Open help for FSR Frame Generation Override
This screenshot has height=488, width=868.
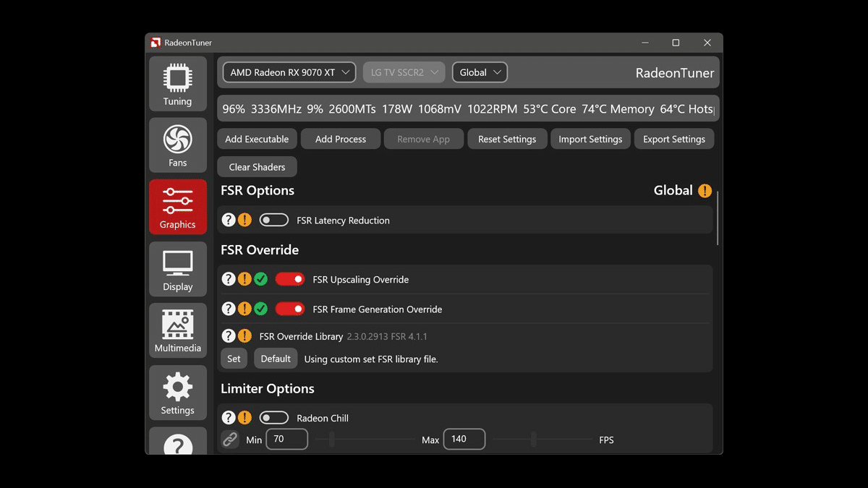pos(229,309)
